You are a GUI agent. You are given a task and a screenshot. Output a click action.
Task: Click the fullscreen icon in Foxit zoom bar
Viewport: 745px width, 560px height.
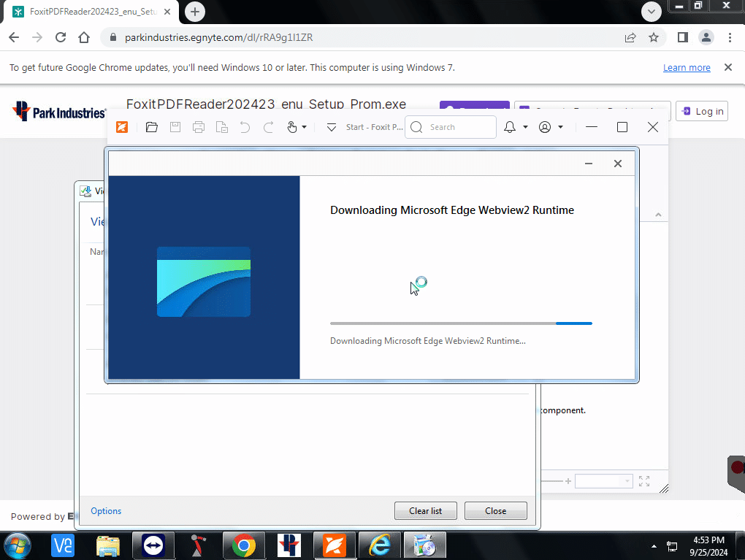coord(644,481)
